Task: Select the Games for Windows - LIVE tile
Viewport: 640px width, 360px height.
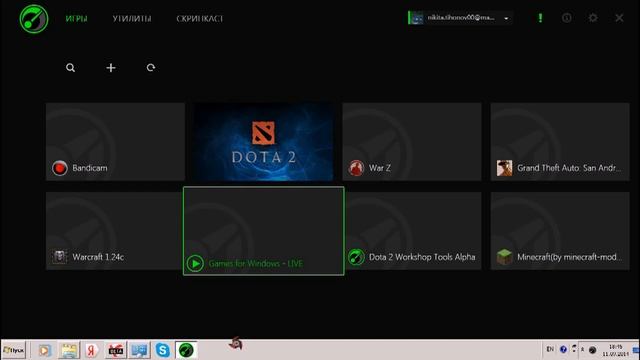Action: click(x=264, y=231)
